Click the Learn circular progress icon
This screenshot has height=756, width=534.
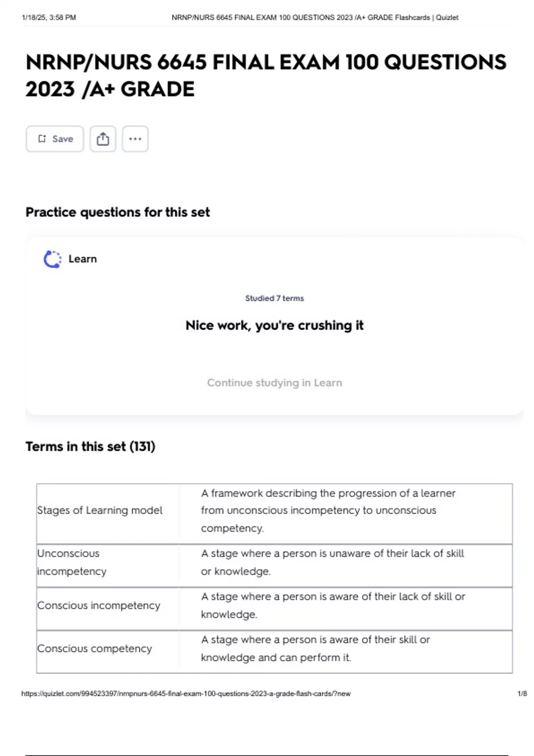[53, 259]
